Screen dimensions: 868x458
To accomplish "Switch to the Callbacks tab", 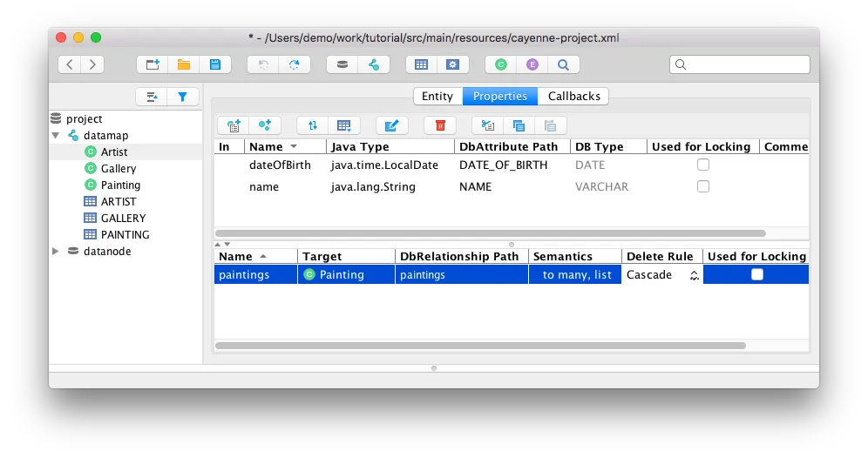I will (x=573, y=97).
